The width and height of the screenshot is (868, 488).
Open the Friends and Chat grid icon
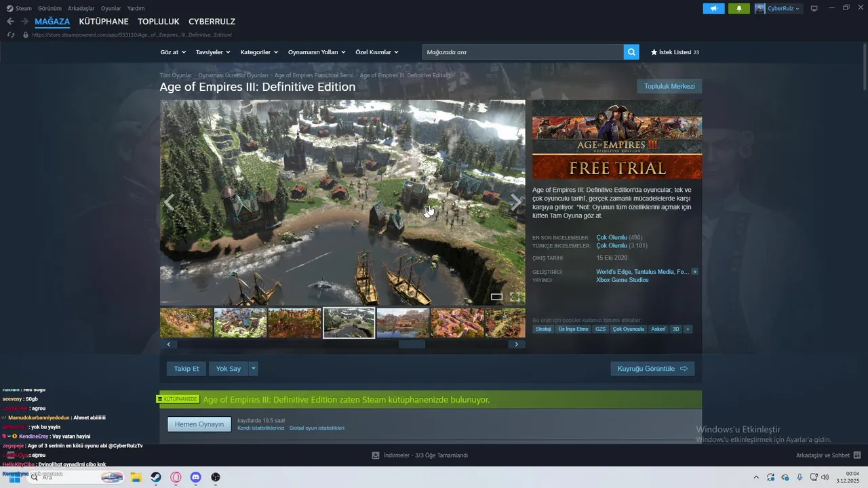[856, 455]
